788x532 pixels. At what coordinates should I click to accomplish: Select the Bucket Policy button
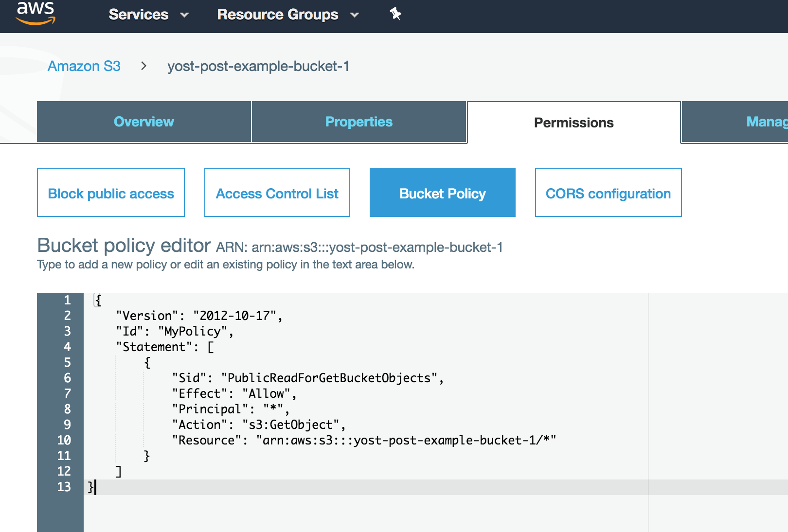tap(442, 193)
